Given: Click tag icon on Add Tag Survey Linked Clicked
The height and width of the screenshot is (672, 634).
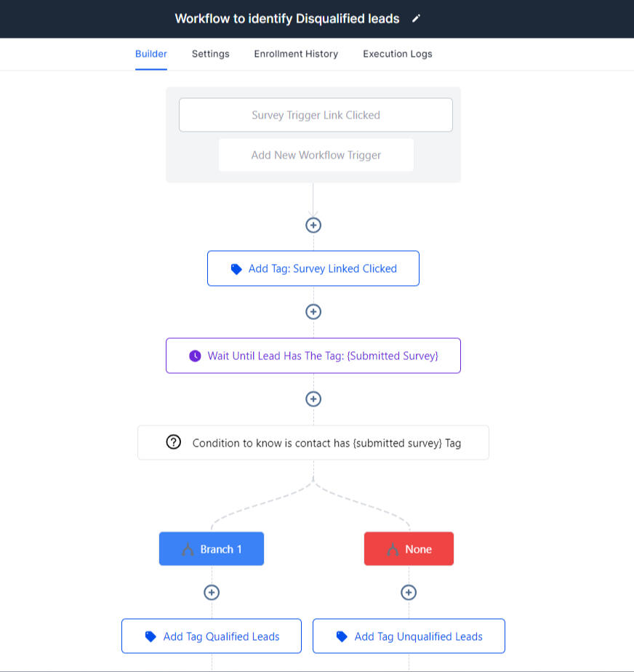Looking at the screenshot, I should click(x=236, y=268).
